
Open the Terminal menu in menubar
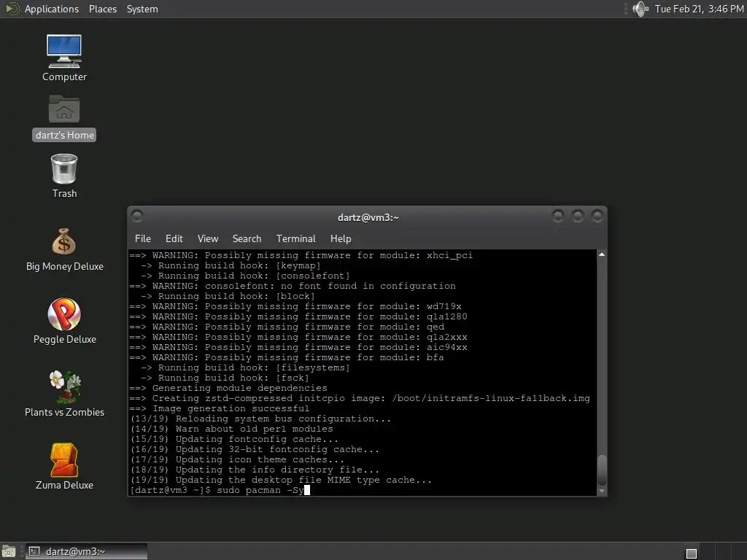click(x=296, y=238)
